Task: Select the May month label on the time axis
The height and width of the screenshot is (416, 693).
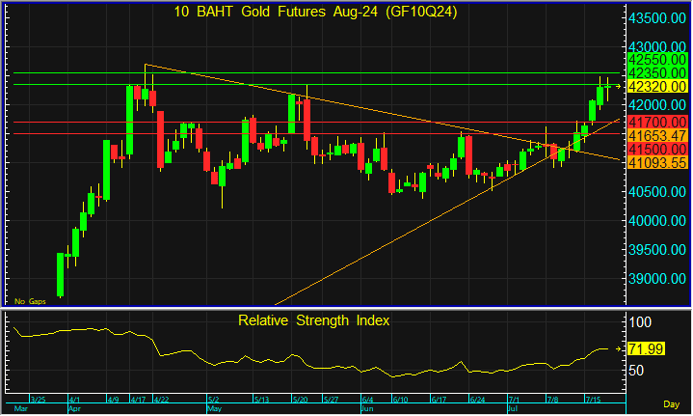Action: click(x=213, y=410)
